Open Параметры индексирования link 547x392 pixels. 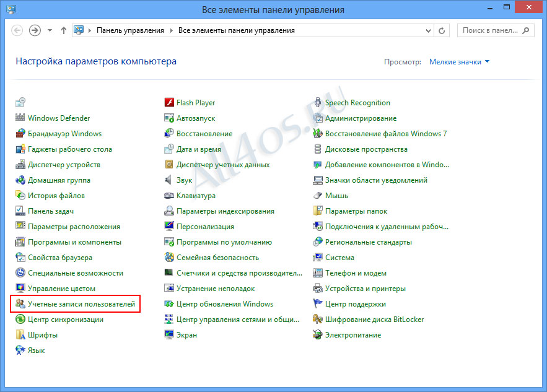pos(225,211)
